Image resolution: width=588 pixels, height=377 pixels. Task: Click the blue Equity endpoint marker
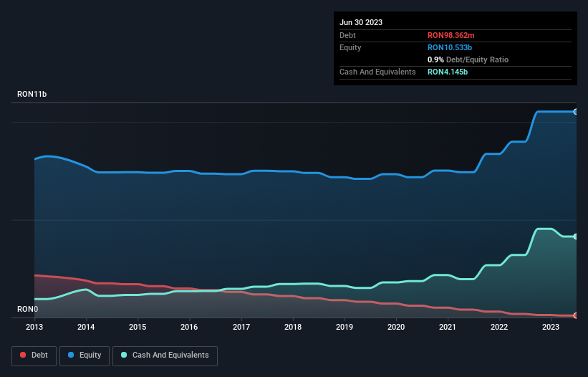576,112
